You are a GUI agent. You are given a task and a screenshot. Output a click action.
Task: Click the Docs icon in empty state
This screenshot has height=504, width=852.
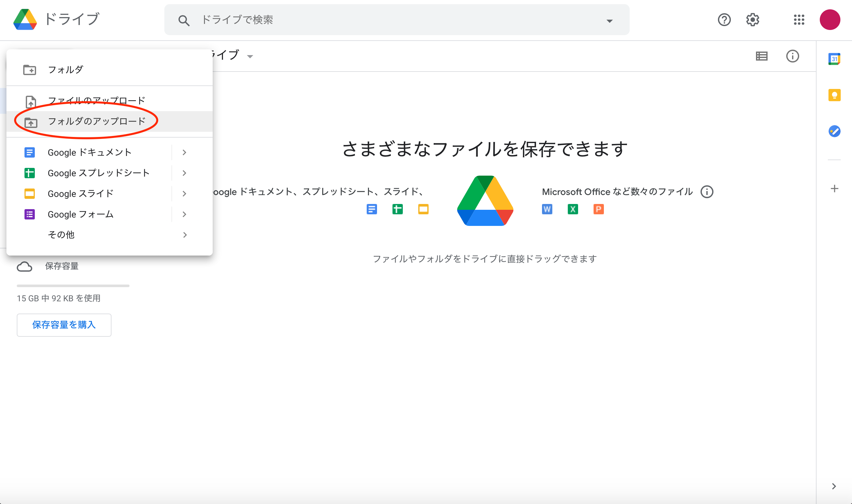(x=372, y=209)
